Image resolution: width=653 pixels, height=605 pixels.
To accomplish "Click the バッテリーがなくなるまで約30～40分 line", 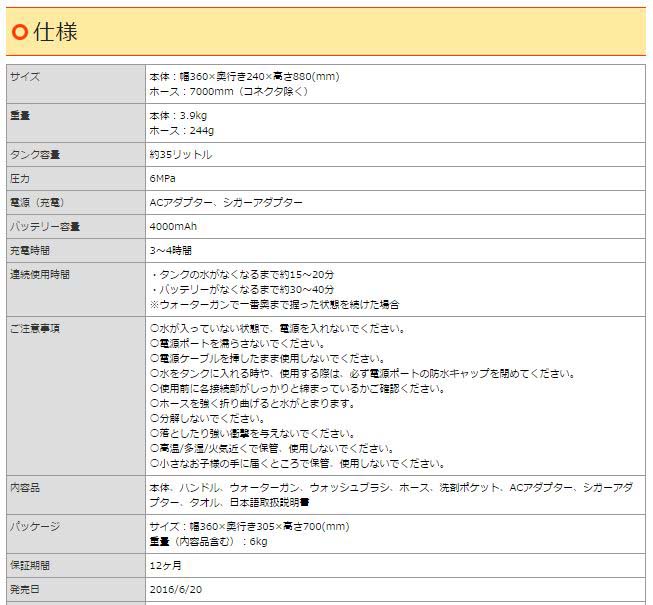I will (242, 290).
